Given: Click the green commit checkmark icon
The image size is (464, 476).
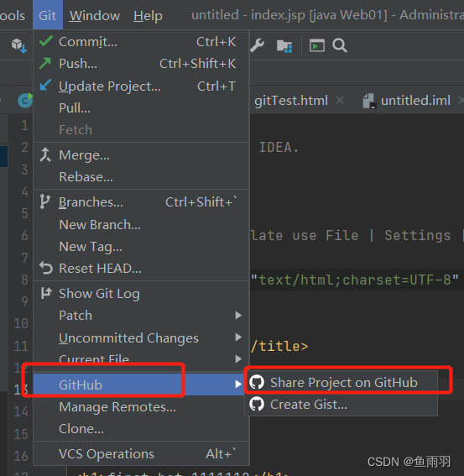Looking at the screenshot, I should pyautogui.click(x=46, y=41).
